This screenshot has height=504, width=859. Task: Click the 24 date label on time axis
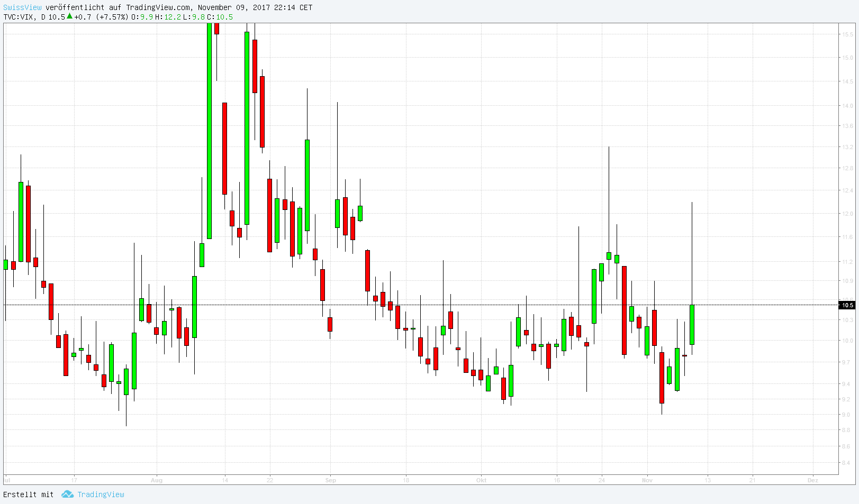(x=602, y=480)
